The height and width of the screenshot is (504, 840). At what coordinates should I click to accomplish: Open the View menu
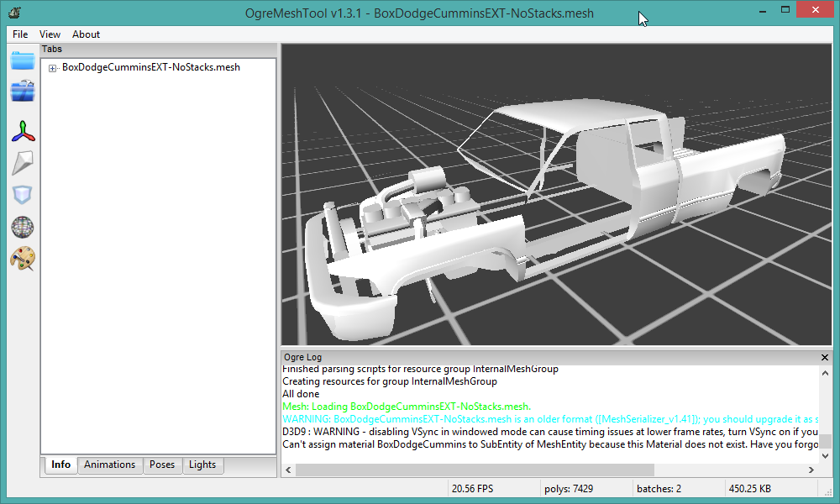pyautogui.click(x=50, y=34)
